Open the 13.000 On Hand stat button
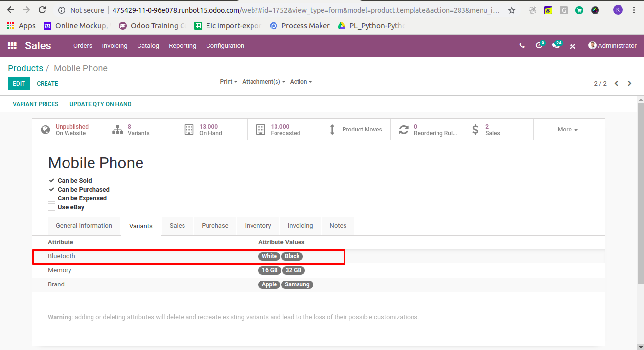The height and width of the screenshot is (350, 644). pos(211,130)
